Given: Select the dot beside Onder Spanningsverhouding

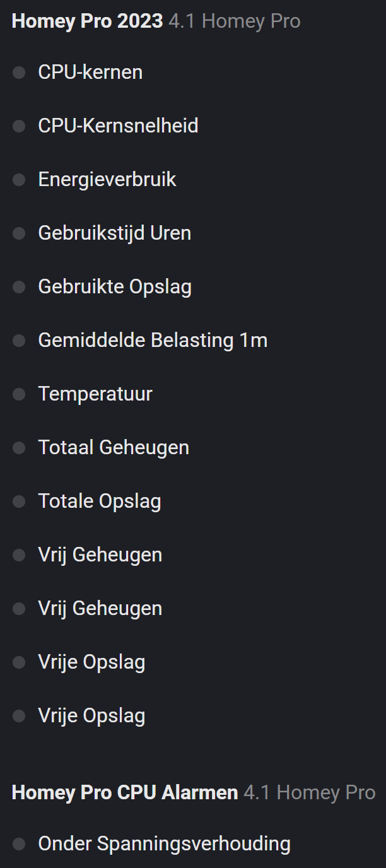Looking at the screenshot, I should coord(19,844).
